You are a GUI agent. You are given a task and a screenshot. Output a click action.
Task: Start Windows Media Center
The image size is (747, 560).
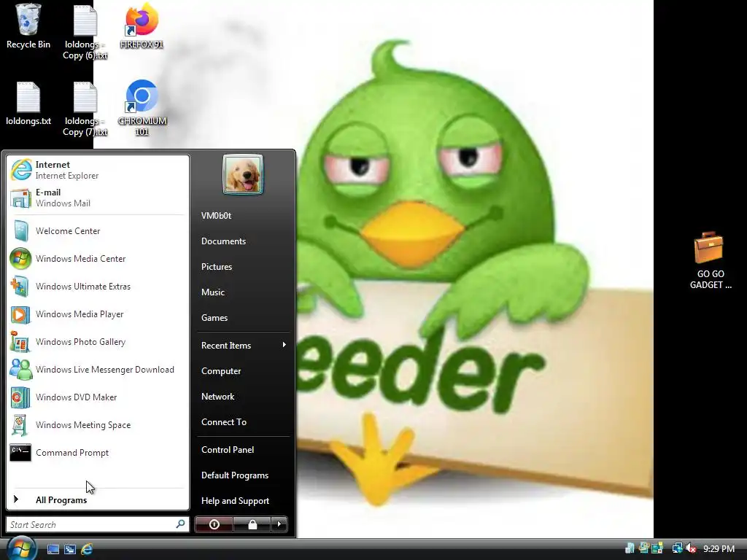click(x=98, y=259)
